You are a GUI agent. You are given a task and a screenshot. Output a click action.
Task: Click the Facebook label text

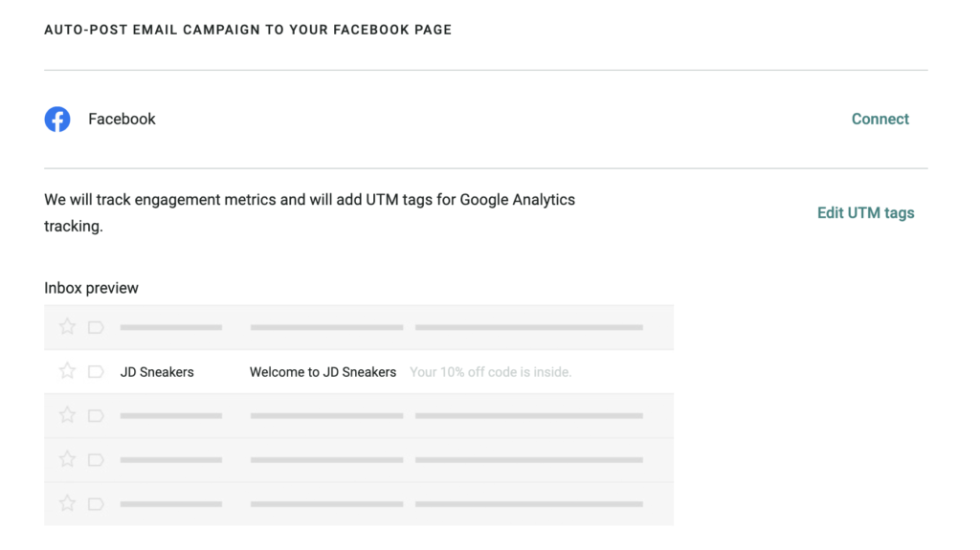[x=122, y=120]
